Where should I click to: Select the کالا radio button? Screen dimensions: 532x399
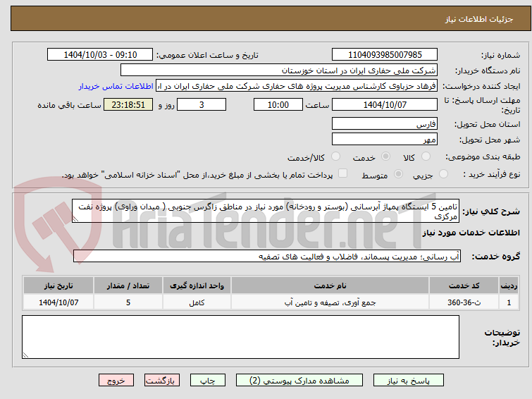[x=426, y=156]
